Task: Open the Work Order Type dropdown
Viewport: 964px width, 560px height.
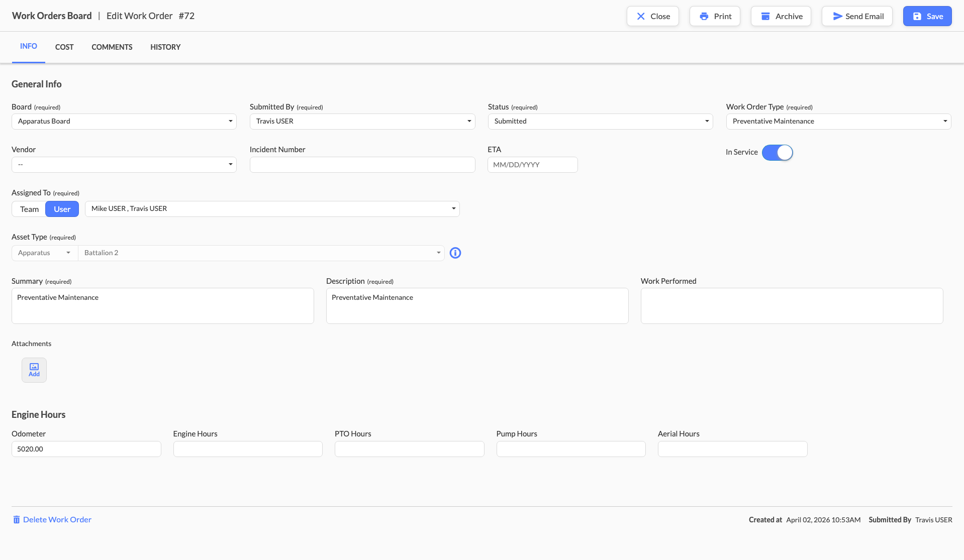Action: pyautogui.click(x=839, y=122)
